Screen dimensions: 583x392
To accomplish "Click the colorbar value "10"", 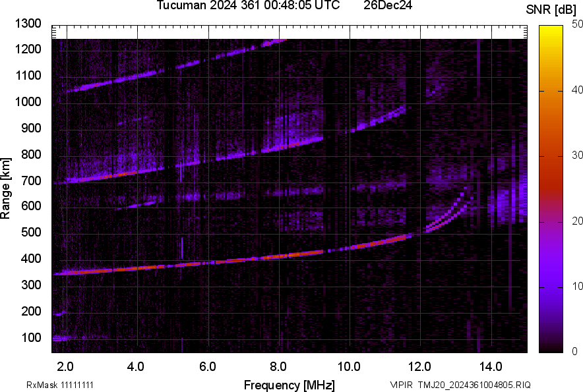I will pyautogui.click(x=578, y=286).
